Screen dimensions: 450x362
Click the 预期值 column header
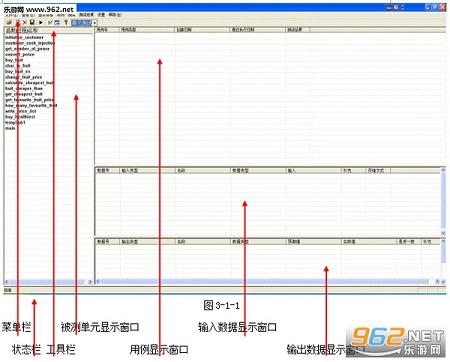(314, 241)
